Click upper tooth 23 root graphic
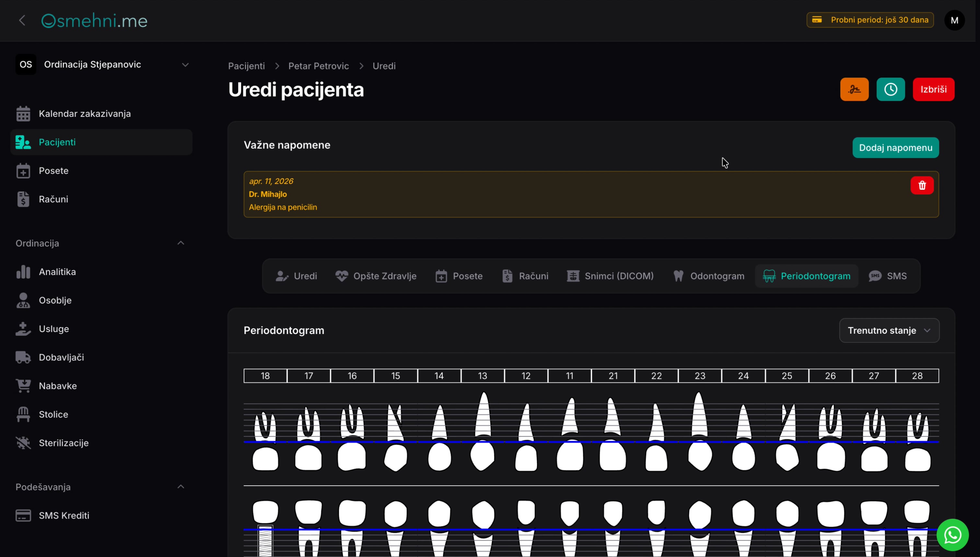The image size is (980, 557). [699, 415]
